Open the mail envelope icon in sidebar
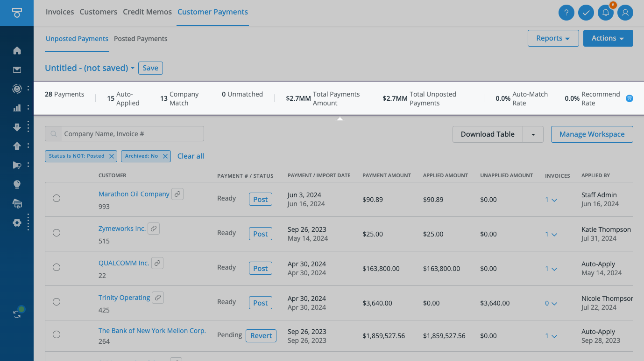The height and width of the screenshot is (361, 644). pos(17,70)
